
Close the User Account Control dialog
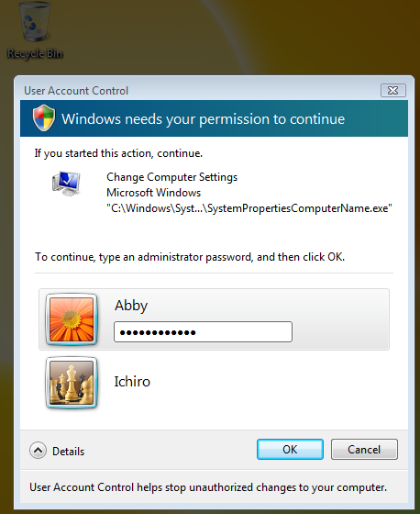(392, 91)
